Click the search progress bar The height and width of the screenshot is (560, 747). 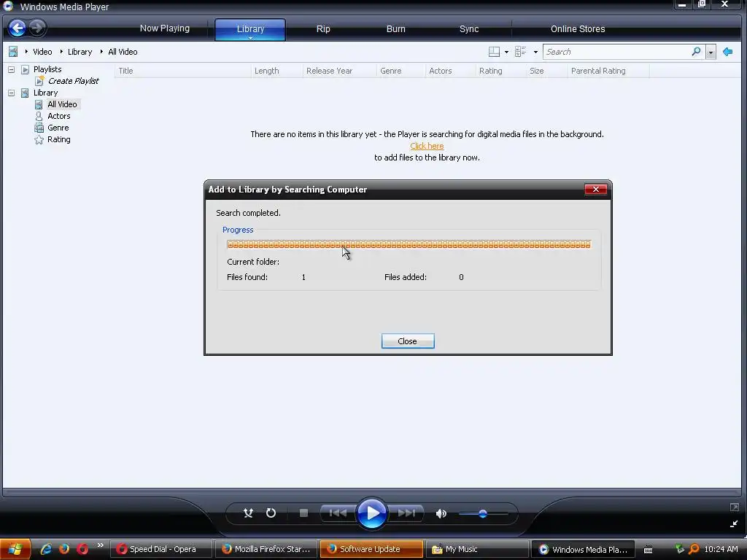tap(409, 245)
